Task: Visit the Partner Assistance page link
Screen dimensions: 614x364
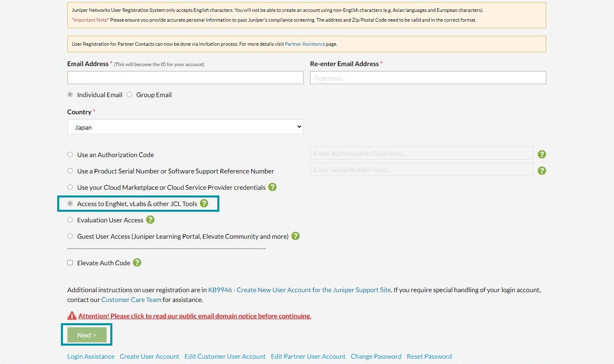Action: 305,44
